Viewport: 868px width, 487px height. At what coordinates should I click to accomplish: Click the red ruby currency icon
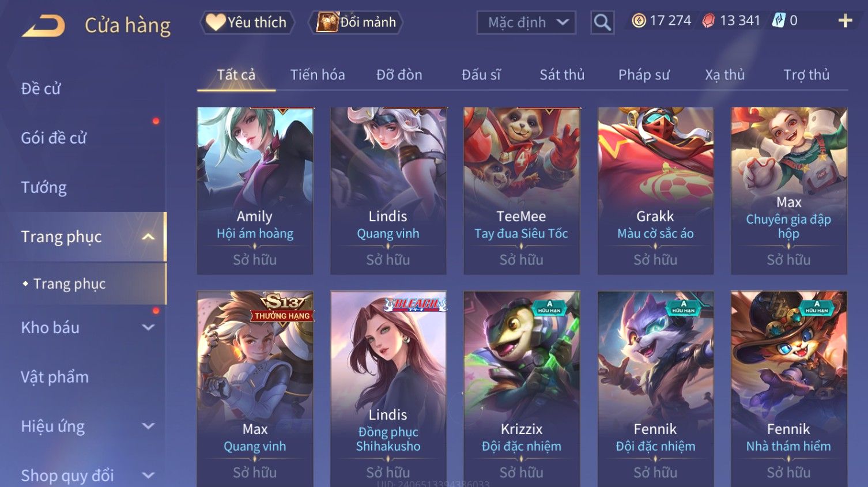pos(708,21)
